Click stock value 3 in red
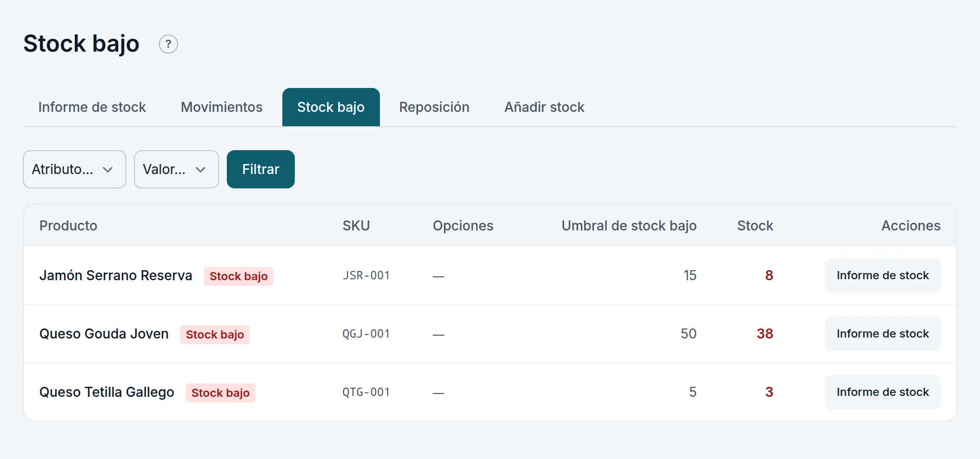The width and height of the screenshot is (980, 459). pyautogui.click(x=769, y=392)
